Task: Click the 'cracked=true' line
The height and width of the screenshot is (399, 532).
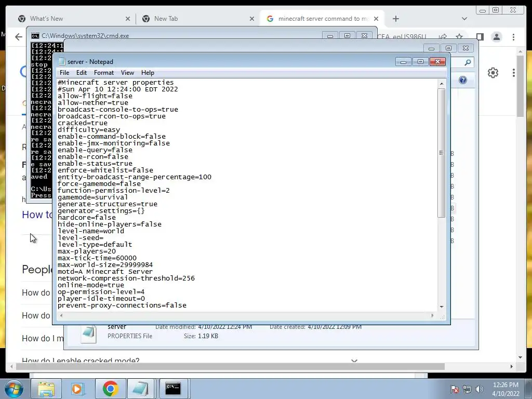Action: click(83, 123)
